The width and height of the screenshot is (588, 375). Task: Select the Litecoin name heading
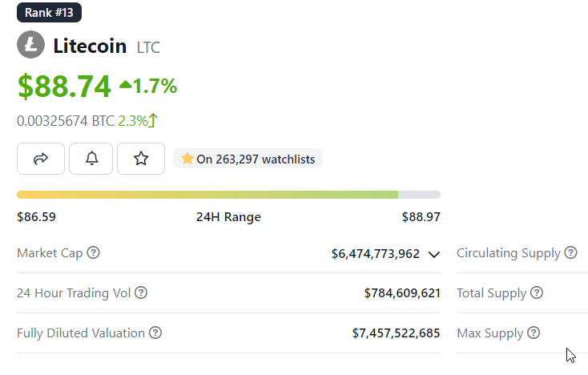click(90, 46)
